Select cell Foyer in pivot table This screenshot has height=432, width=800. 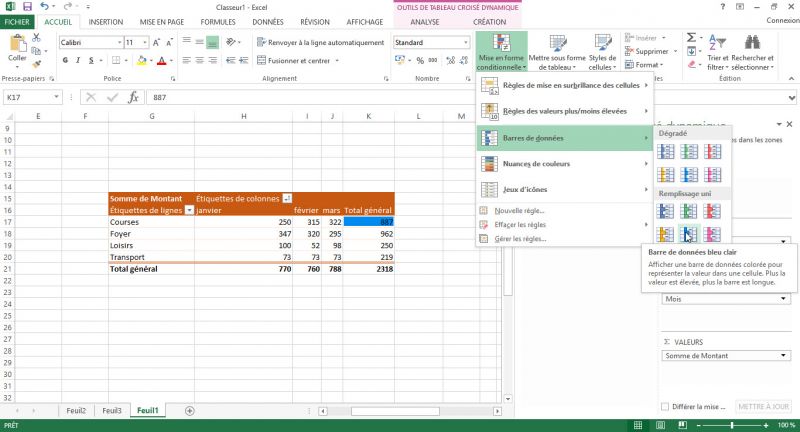tap(151, 234)
